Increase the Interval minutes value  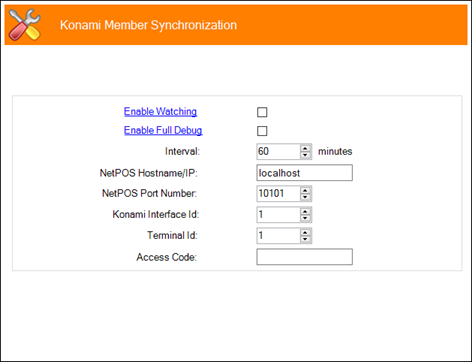tap(305, 148)
